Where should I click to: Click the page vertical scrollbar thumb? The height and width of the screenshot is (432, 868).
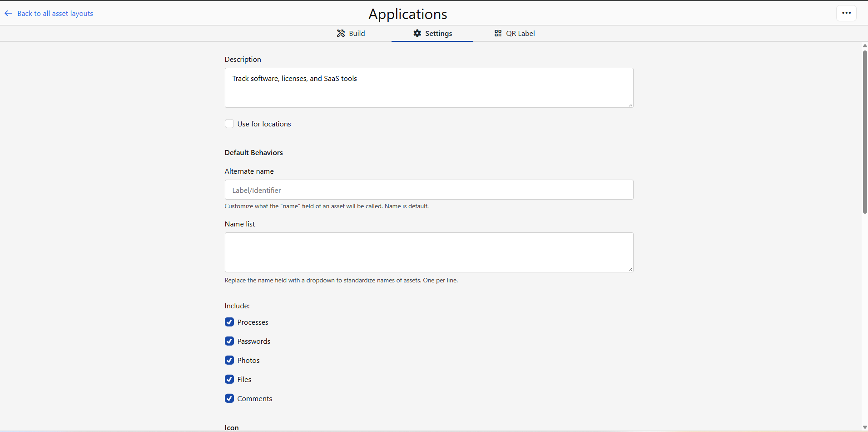(x=865, y=132)
